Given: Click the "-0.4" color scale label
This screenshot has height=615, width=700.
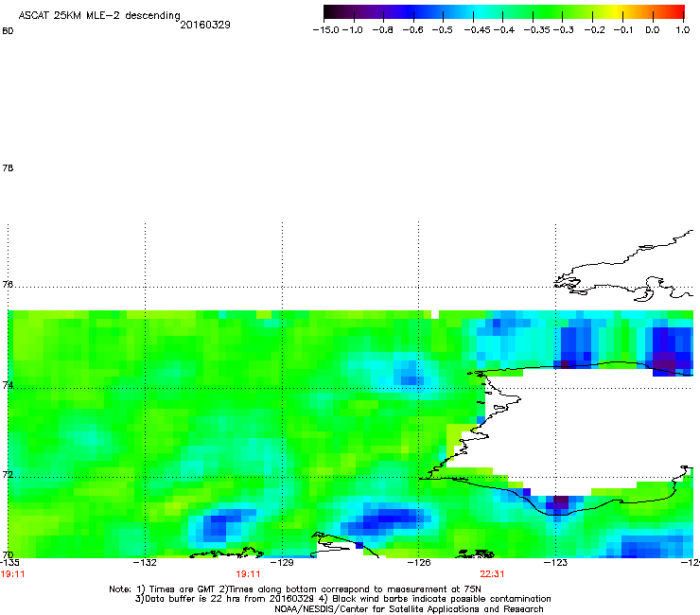Looking at the screenshot, I should coord(504,30).
